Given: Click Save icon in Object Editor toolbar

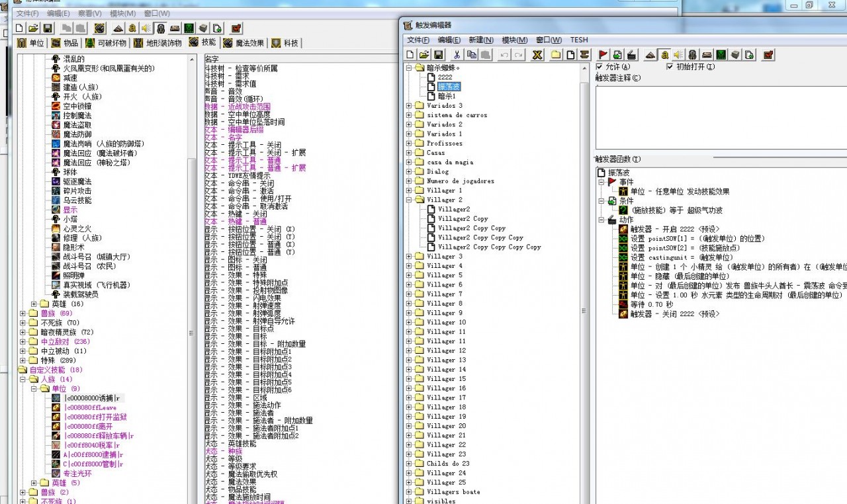Looking at the screenshot, I should [x=48, y=28].
